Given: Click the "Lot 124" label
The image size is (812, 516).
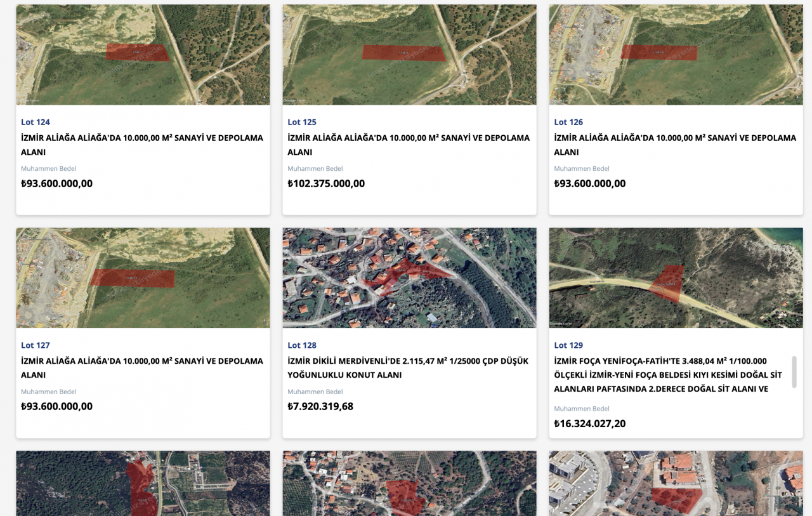Looking at the screenshot, I should click(x=36, y=122).
